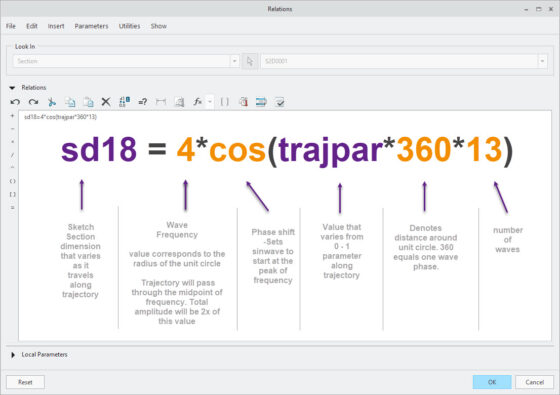Insert plus operator from side palette
This screenshot has height=395, width=560.
pyautogui.click(x=12, y=116)
